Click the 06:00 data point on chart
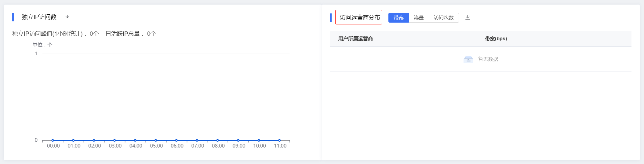The image size is (644, 164). [x=176, y=140]
